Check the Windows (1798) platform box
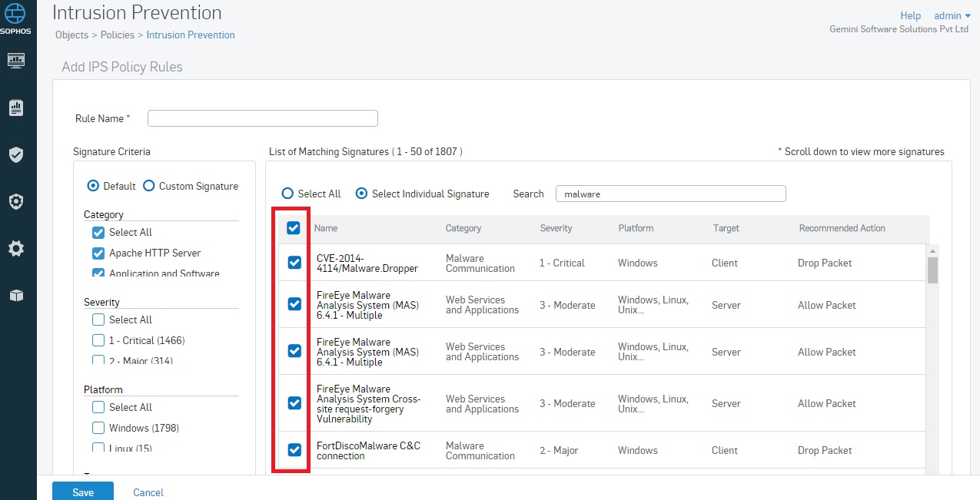This screenshot has height=500, width=980. pos(98,428)
